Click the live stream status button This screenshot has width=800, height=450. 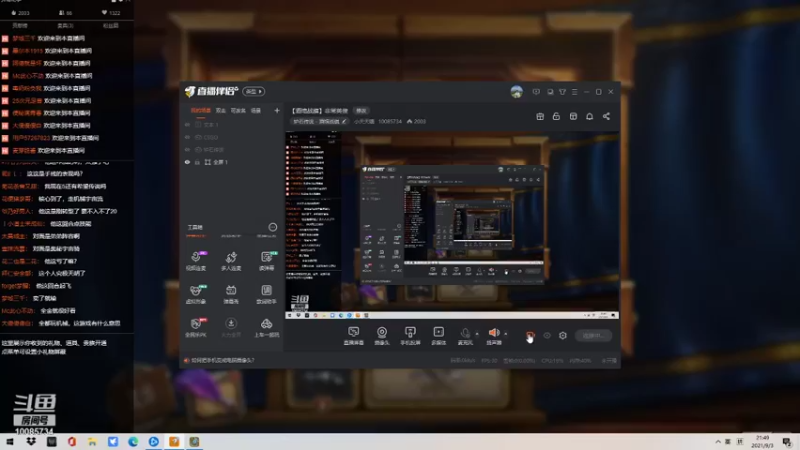[x=593, y=336]
